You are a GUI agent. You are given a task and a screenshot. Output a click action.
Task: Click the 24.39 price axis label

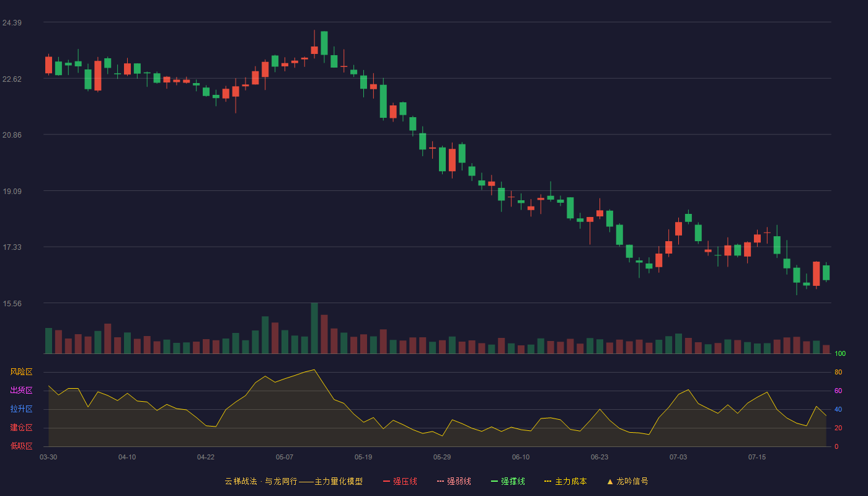click(x=12, y=23)
